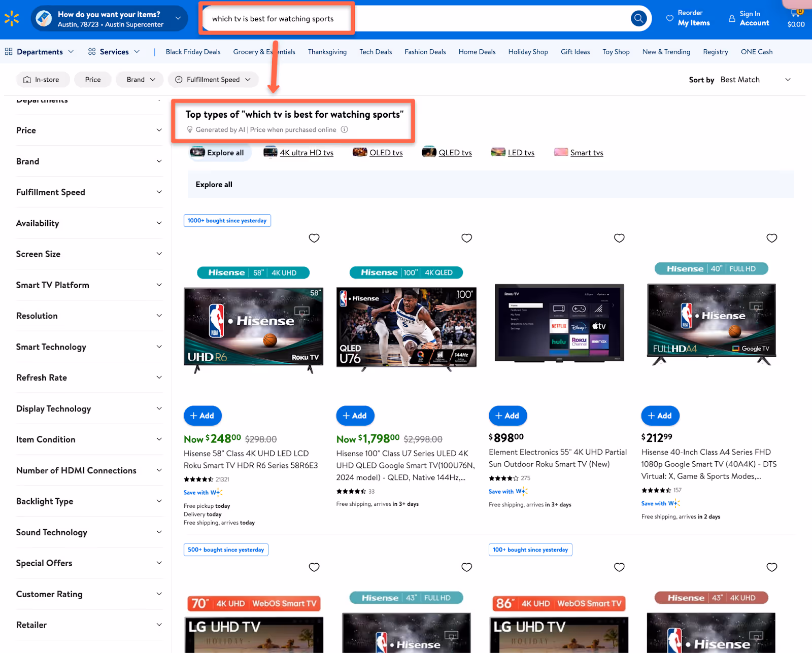Click the LED tvs thumbnail icon
This screenshot has width=812, height=653.
click(x=498, y=152)
